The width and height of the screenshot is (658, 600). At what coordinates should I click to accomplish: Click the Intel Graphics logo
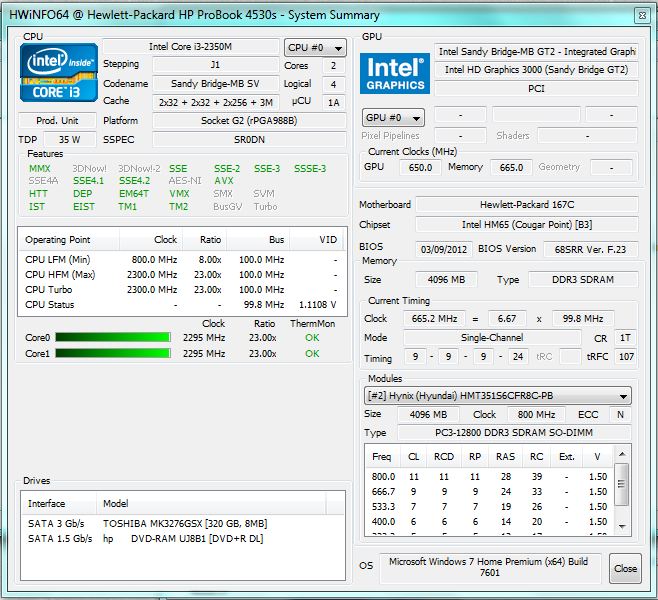pyautogui.click(x=395, y=73)
